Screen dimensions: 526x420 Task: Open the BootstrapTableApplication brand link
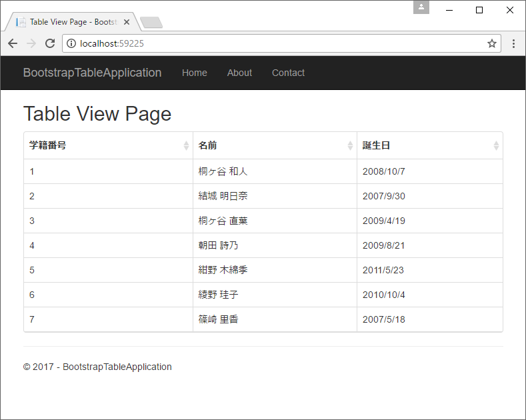[92, 73]
